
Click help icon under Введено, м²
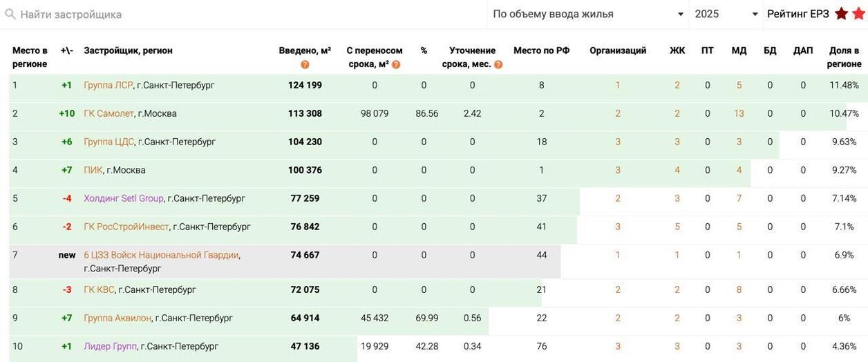pyautogui.click(x=305, y=65)
